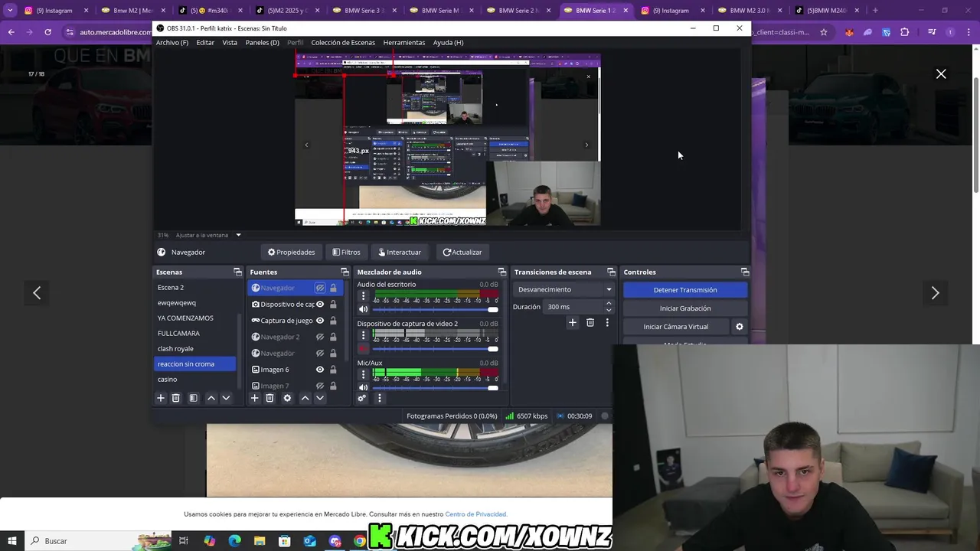This screenshot has height=551, width=980.
Task: Open Herramientas menu in OBS
Action: tap(404, 42)
